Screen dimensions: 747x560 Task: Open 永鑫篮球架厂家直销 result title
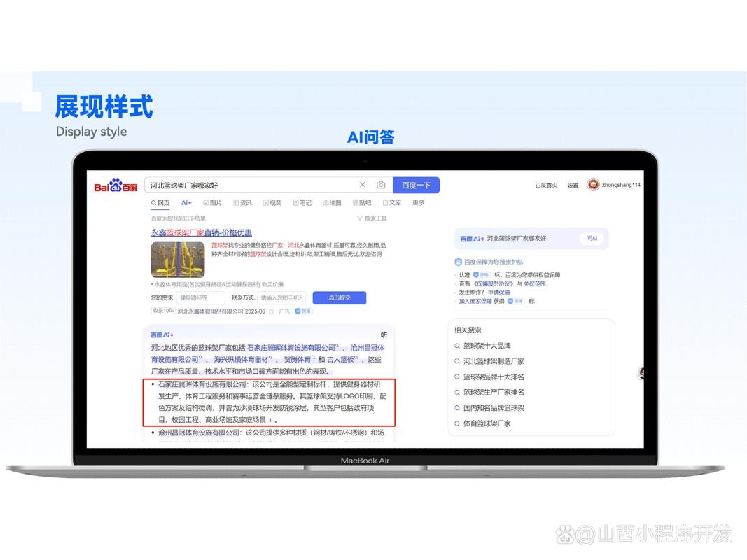[202, 233]
